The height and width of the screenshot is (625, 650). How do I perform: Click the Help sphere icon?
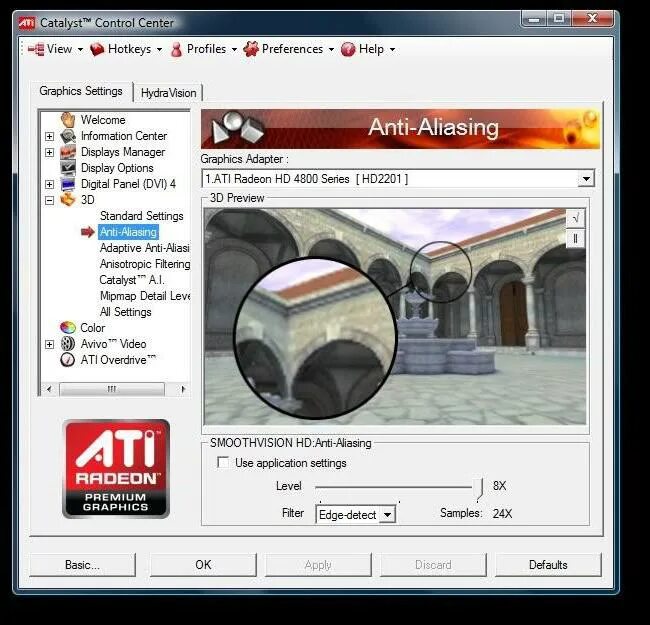click(348, 49)
